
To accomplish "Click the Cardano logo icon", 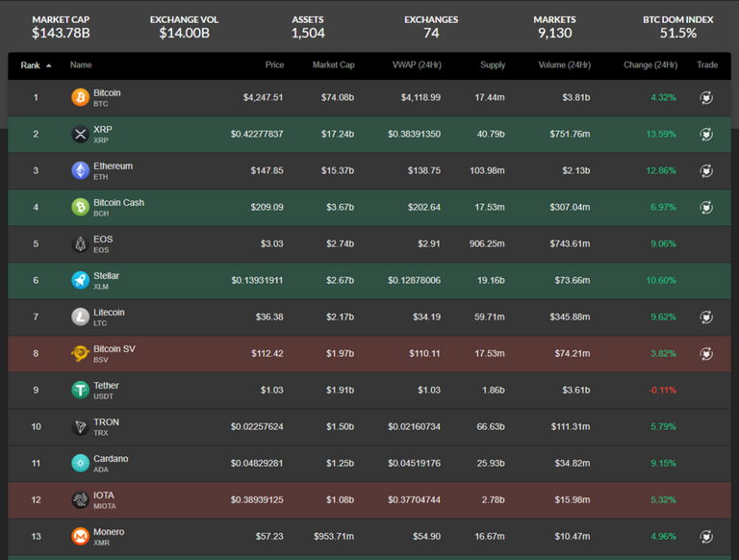I will pos(80,463).
